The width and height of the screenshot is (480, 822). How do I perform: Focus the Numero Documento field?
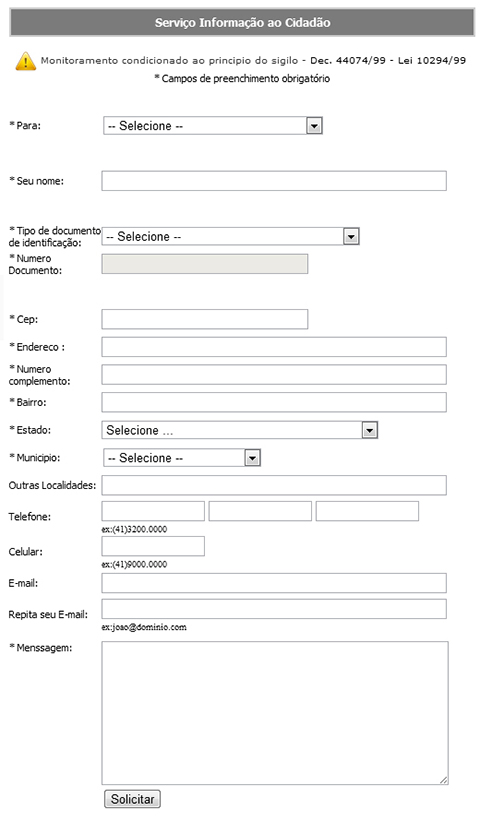pos(205,264)
